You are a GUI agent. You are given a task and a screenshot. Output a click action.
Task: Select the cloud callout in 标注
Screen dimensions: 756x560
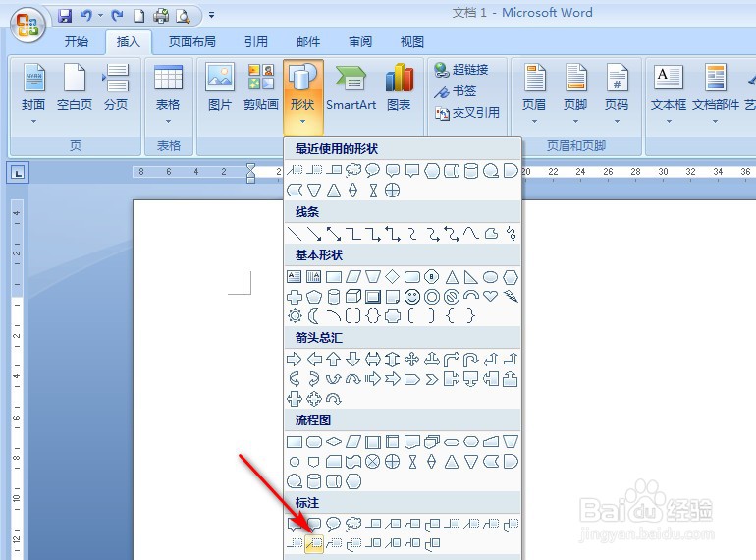[353, 524]
